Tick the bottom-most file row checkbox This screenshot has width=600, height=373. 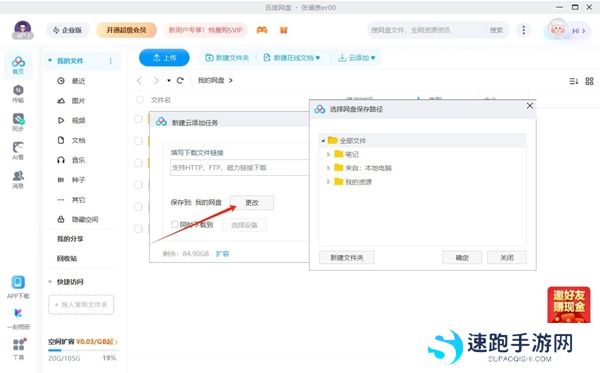[138, 229]
